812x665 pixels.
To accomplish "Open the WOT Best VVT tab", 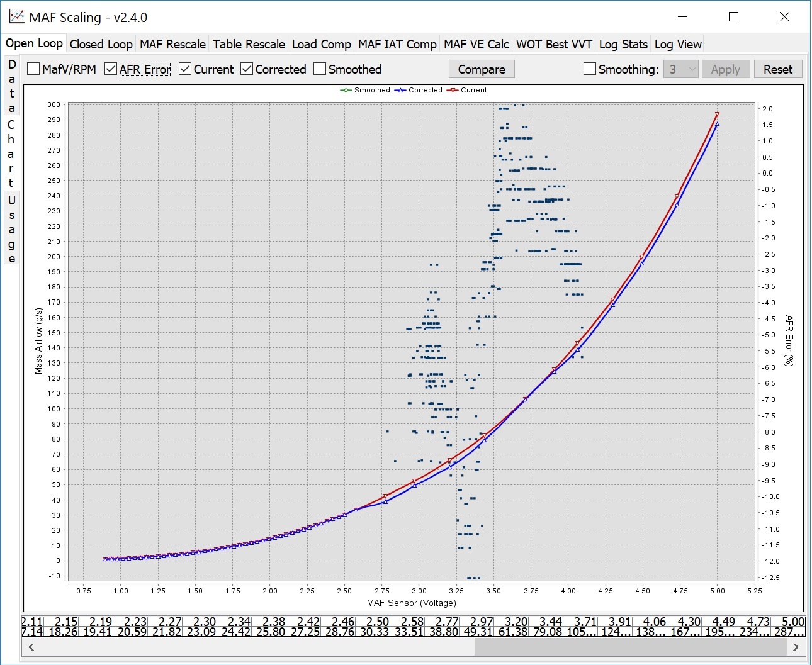I will [554, 44].
